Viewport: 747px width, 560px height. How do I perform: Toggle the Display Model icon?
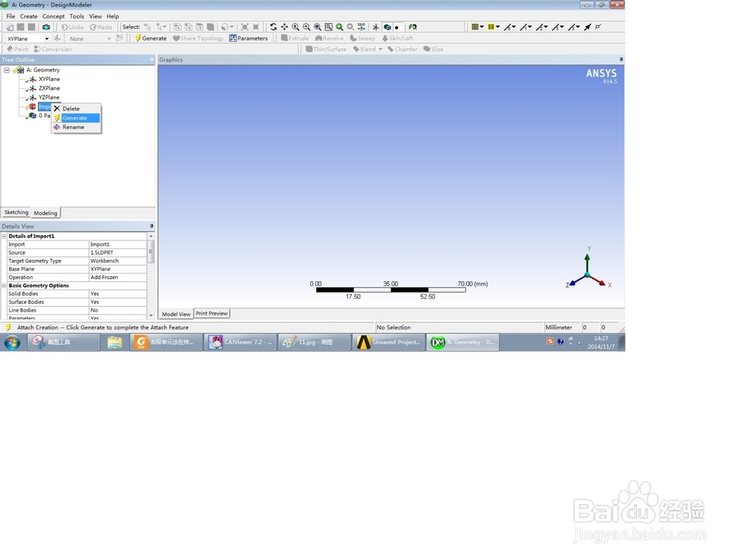coord(387,27)
